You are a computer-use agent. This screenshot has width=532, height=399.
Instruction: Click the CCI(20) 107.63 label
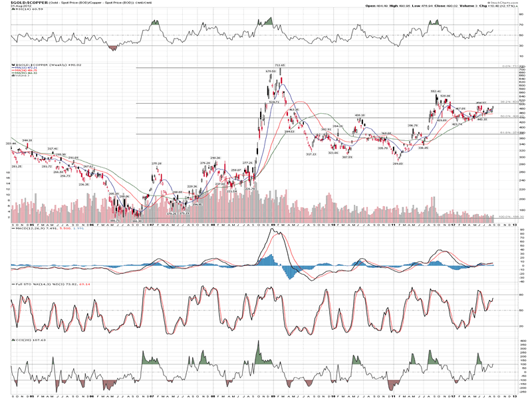tap(29, 340)
